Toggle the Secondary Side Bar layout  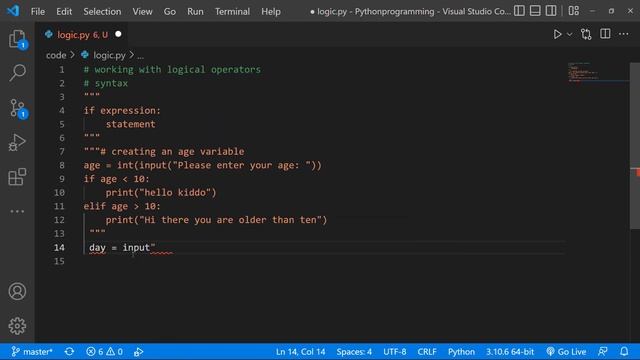coord(551,11)
